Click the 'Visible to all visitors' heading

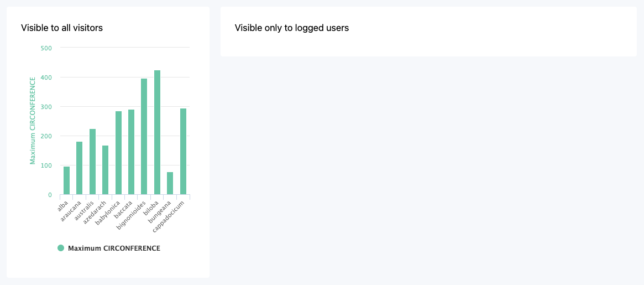point(62,28)
